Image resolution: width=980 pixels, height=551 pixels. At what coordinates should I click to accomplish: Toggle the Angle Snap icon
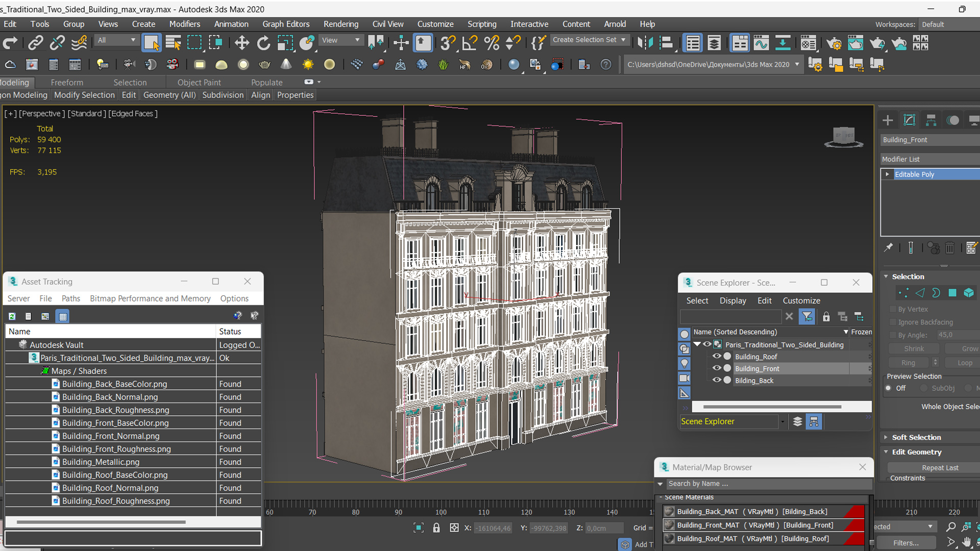coord(469,43)
